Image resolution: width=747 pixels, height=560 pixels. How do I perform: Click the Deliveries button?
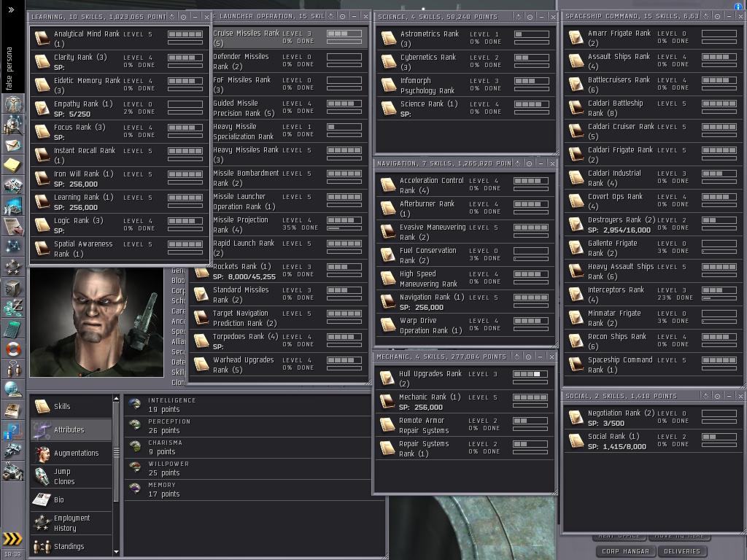[682, 551]
